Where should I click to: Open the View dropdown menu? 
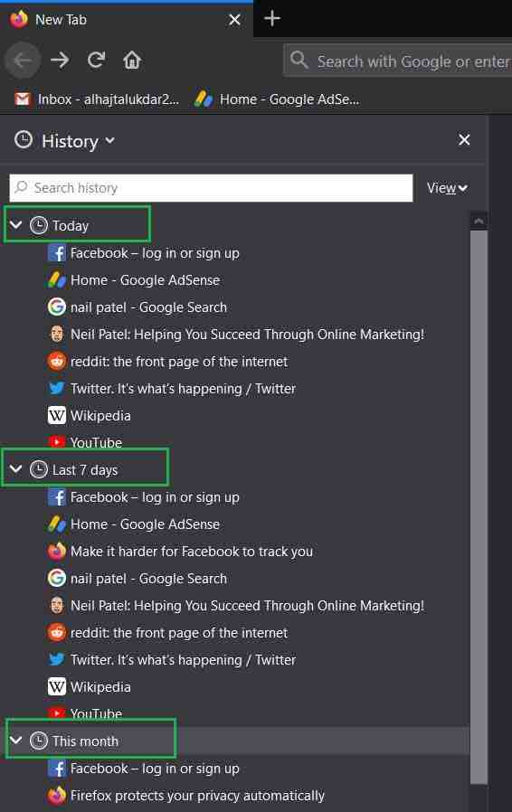(x=447, y=188)
